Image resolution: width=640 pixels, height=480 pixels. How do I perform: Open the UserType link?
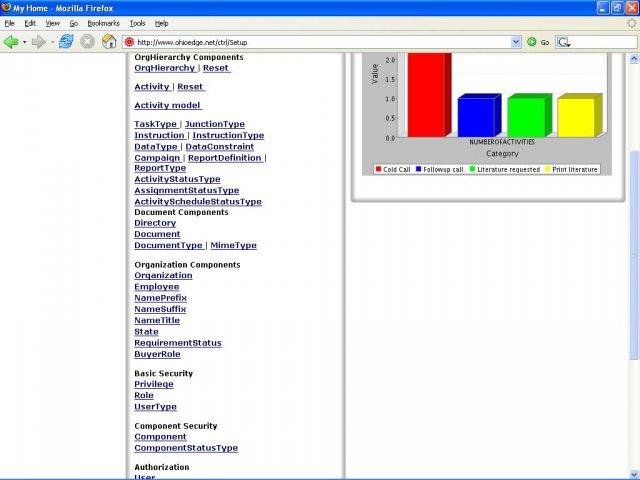point(156,407)
